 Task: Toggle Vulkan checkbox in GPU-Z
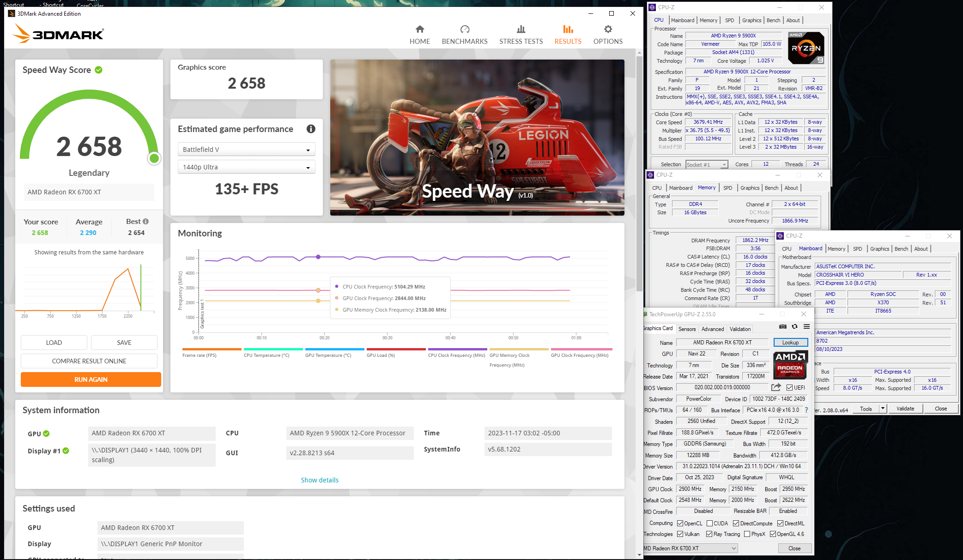click(680, 534)
